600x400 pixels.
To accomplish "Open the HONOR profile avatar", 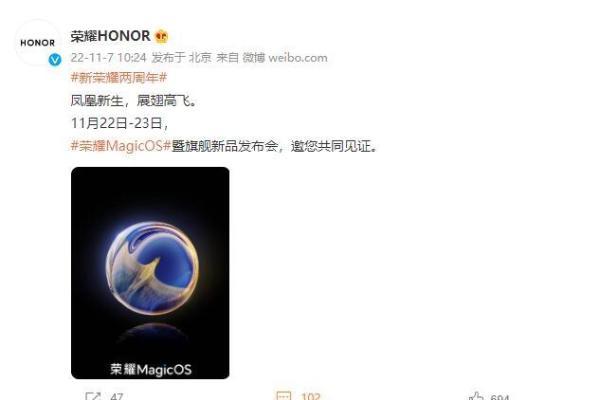I will 38,42.
